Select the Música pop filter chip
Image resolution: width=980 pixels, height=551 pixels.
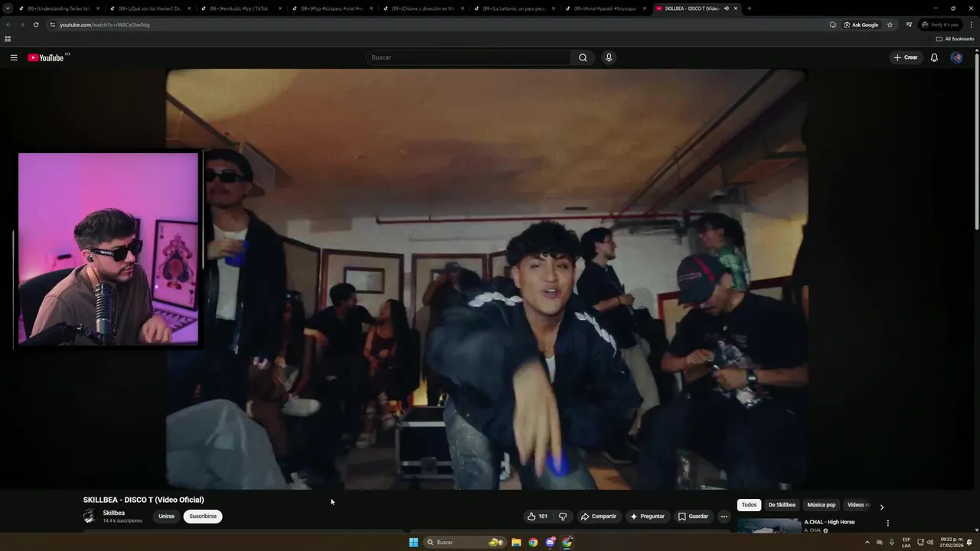tap(822, 505)
